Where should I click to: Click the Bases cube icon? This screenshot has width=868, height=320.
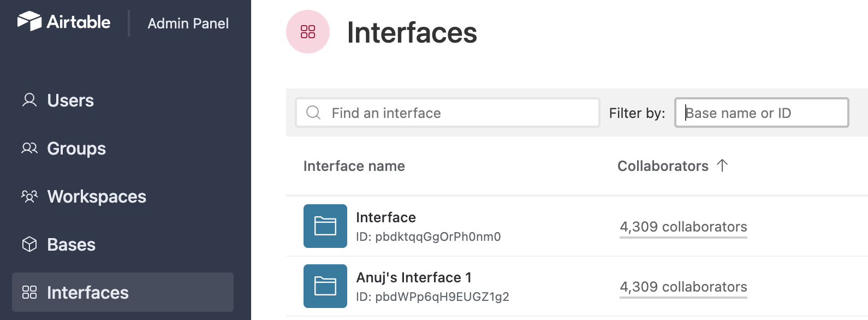pos(29,245)
